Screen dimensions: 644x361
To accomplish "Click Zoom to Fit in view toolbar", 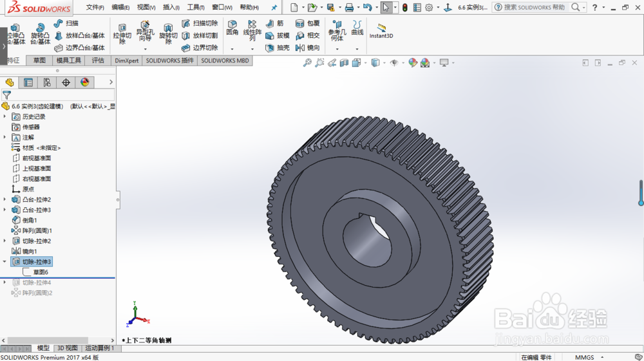I will (307, 63).
